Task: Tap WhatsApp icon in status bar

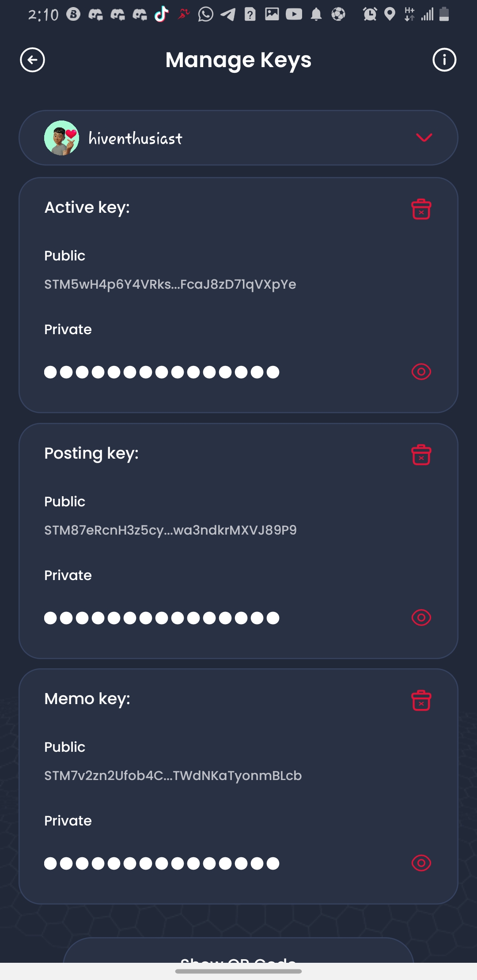Action: [205, 14]
